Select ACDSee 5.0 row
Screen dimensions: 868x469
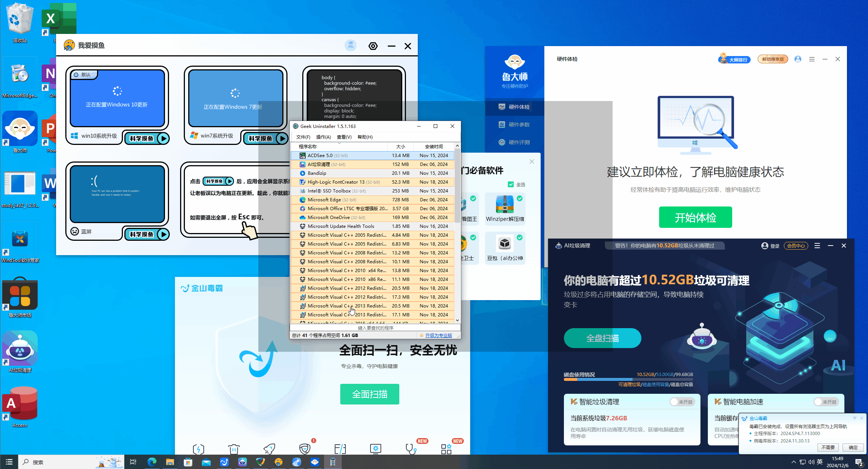[x=372, y=155]
